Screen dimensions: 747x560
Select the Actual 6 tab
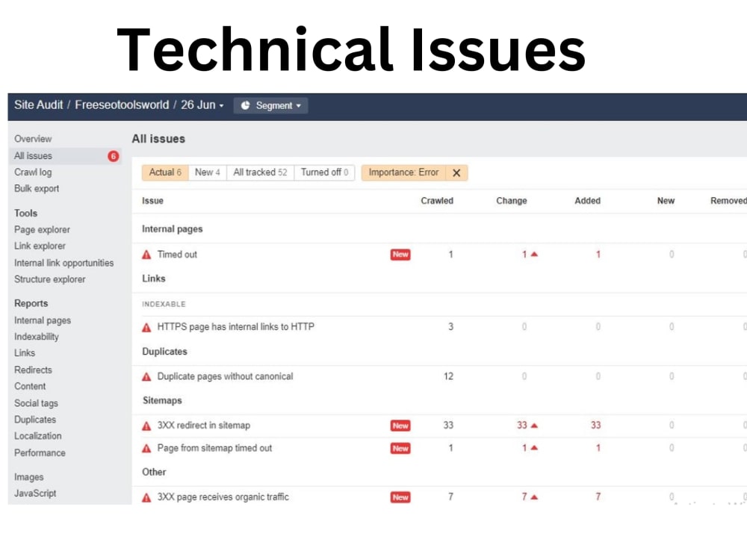[165, 172]
